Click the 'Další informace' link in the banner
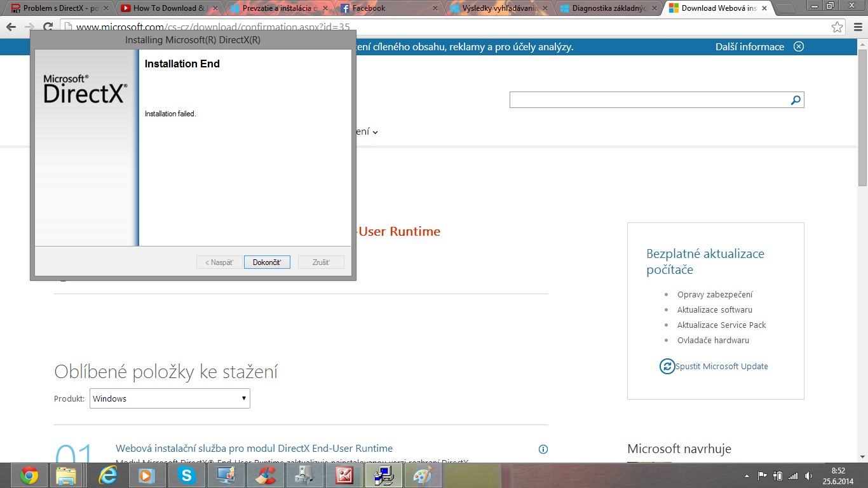The height and width of the screenshot is (488, 868). tap(750, 47)
